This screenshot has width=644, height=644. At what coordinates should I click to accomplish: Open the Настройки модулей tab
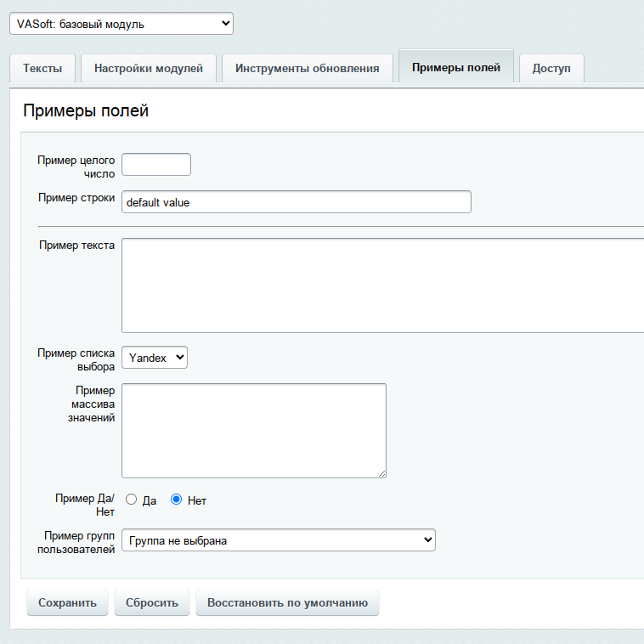pos(149,69)
